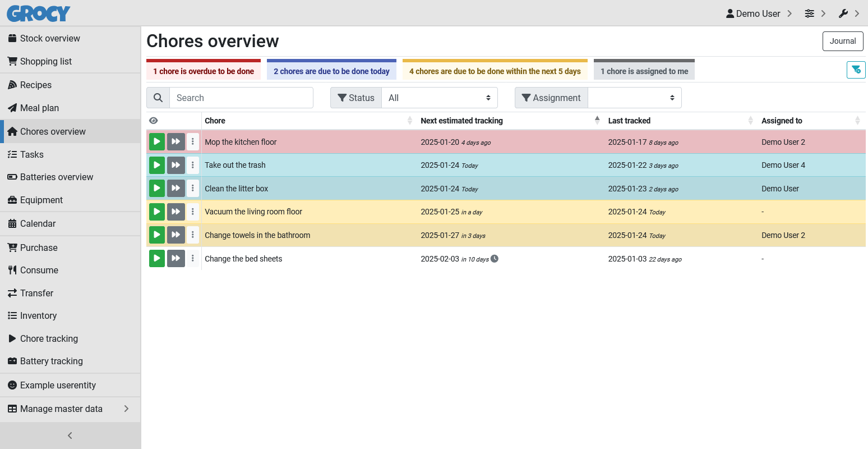Skip 'Vacuum the living room floor' schedule
This screenshot has height=449, width=868.
(x=176, y=212)
